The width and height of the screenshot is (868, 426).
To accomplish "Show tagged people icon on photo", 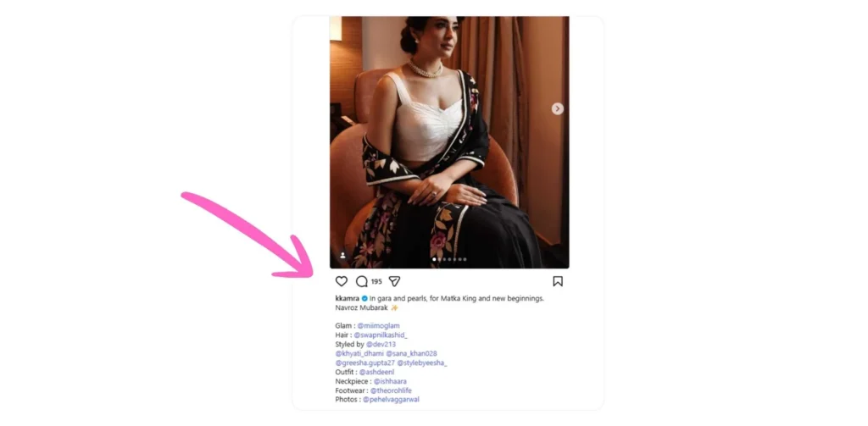I will (x=342, y=256).
